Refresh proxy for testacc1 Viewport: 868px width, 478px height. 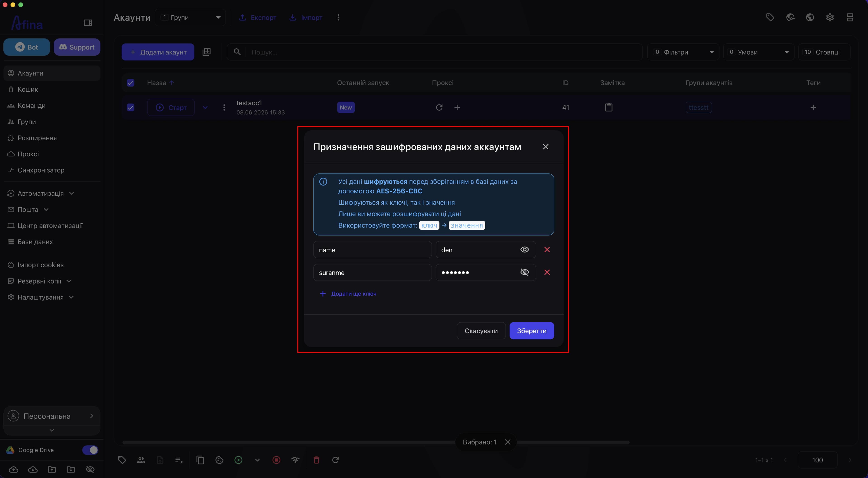[x=439, y=107]
